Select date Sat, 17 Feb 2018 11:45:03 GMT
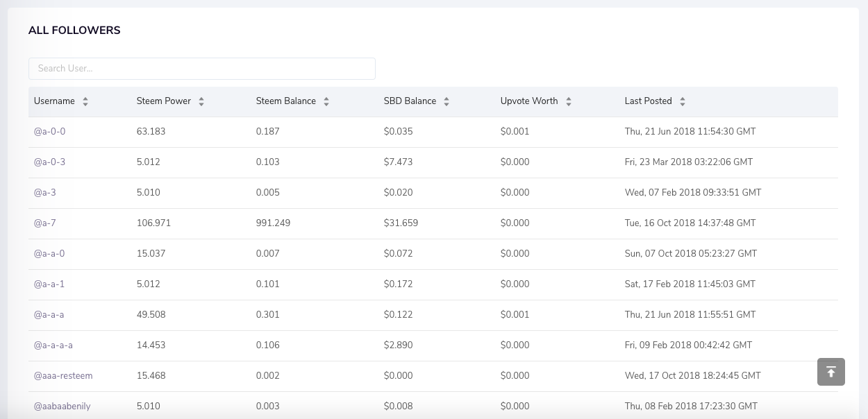This screenshot has height=419, width=868. [x=690, y=284]
